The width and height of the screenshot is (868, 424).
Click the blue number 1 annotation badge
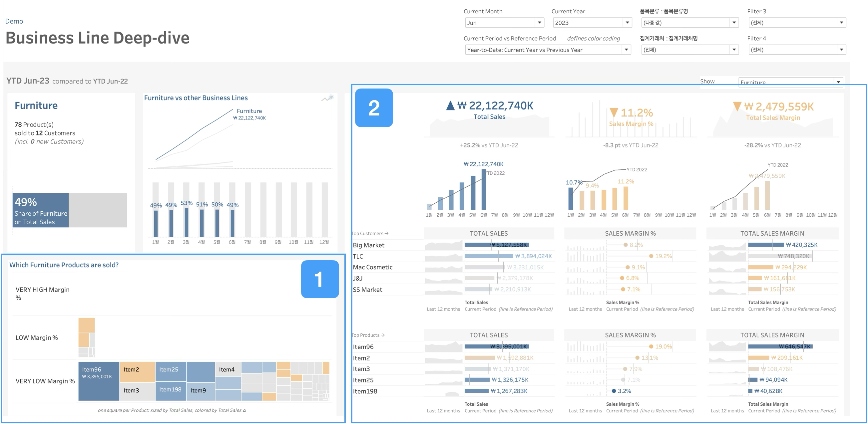pyautogui.click(x=319, y=279)
